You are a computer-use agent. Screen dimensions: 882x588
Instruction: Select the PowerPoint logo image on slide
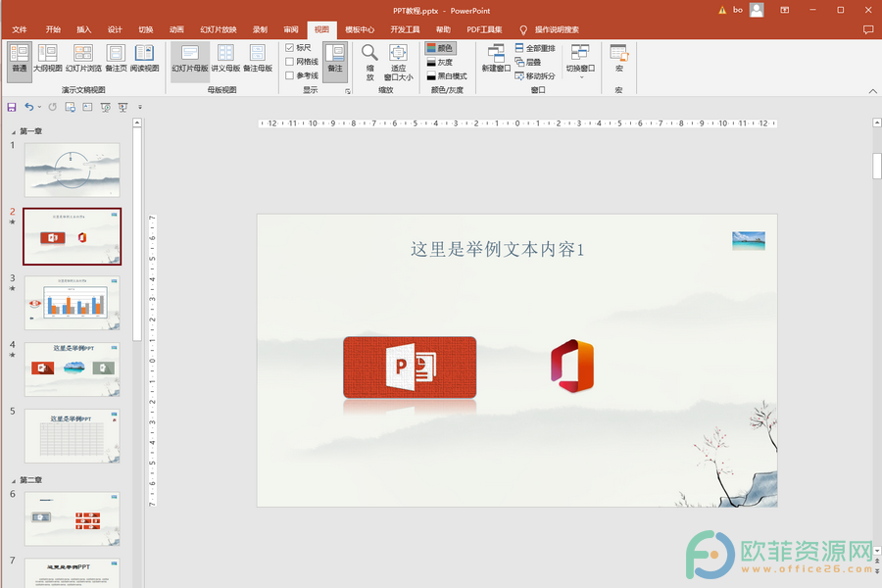410,367
